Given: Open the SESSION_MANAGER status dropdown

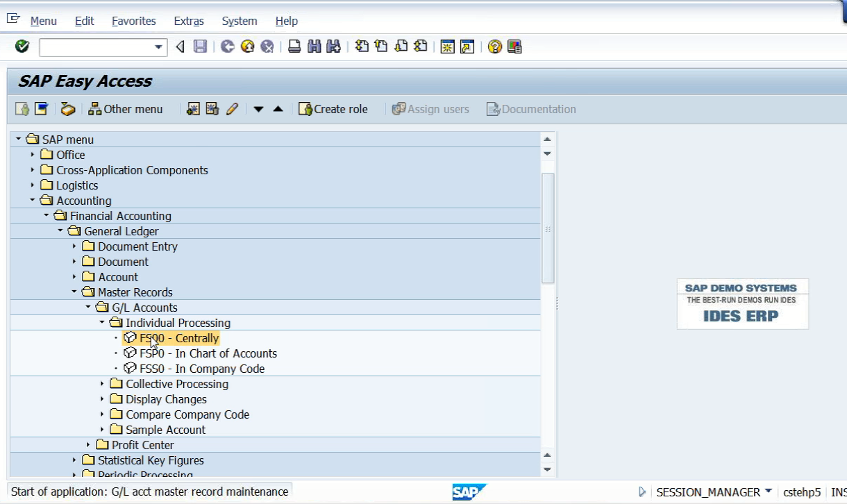Looking at the screenshot, I should point(769,492).
